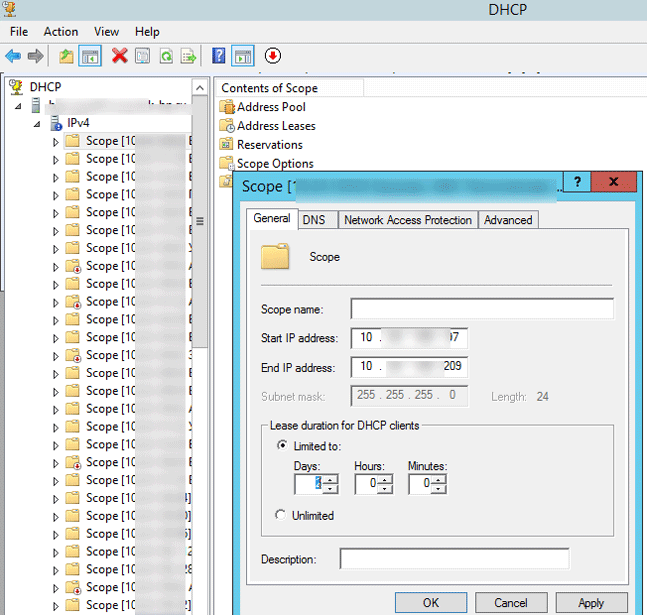
Task: Toggle the Show/Hide Console Tree icon
Action: click(x=90, y=56)
